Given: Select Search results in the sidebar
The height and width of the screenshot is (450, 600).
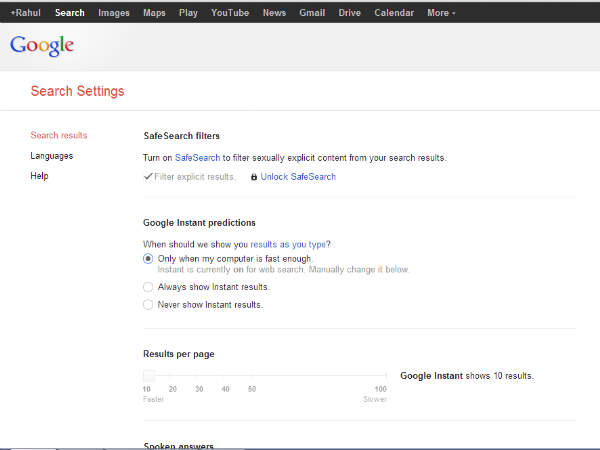Looking at the screenshot, I should [x=59, y=135].
